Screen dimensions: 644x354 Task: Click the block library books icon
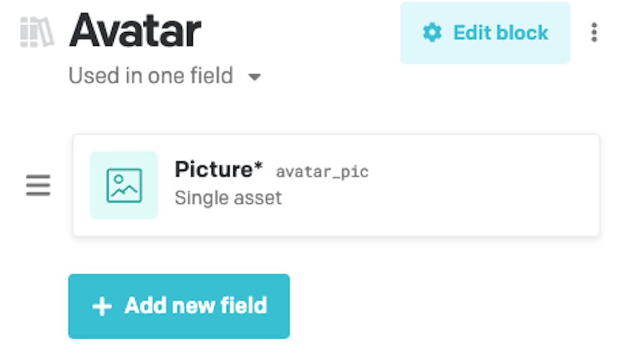pos(37,33)
